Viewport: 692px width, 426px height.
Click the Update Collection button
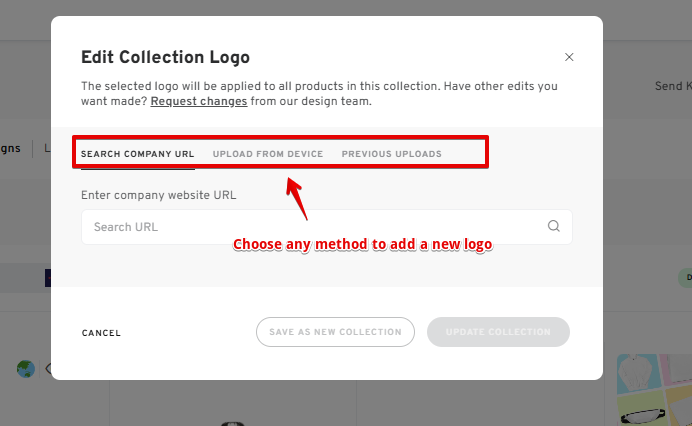point(498,332)
